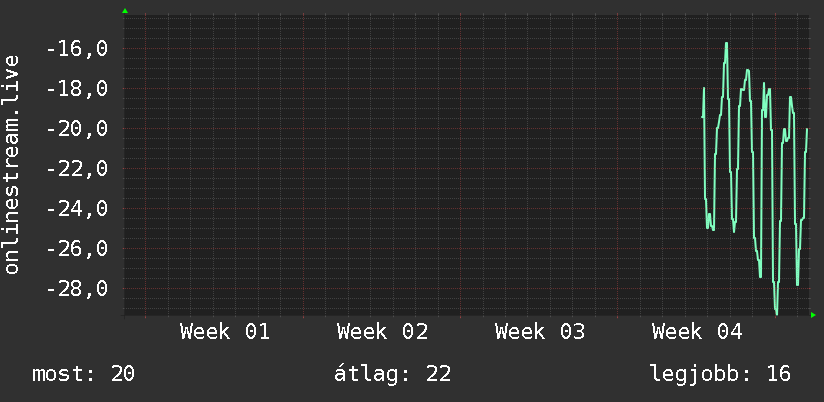Click the -16,0 Y-axis value
The image size is (824, 402).
[x=75, y=49]
